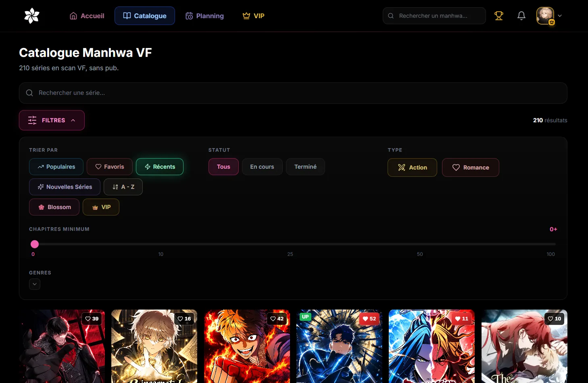
Task: Open the orange-haired fiery cover
Action: coord(247,346)
